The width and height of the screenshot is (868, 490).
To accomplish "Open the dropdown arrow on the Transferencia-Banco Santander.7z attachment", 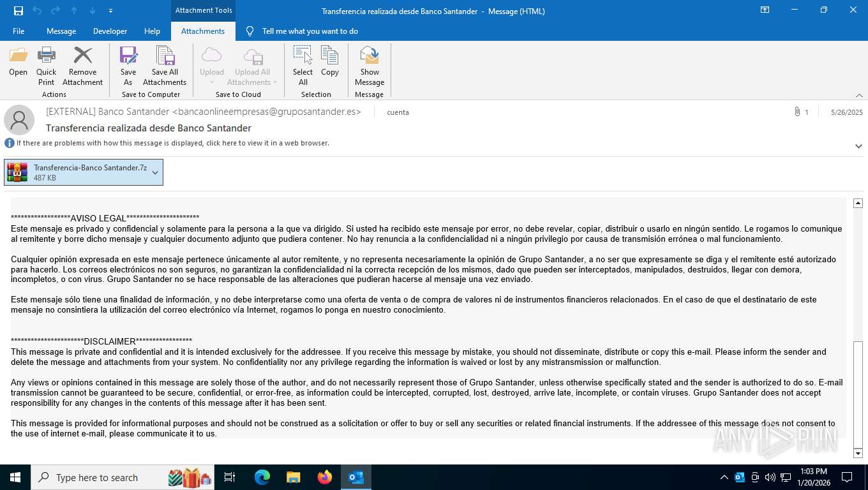I will point(155,172).
